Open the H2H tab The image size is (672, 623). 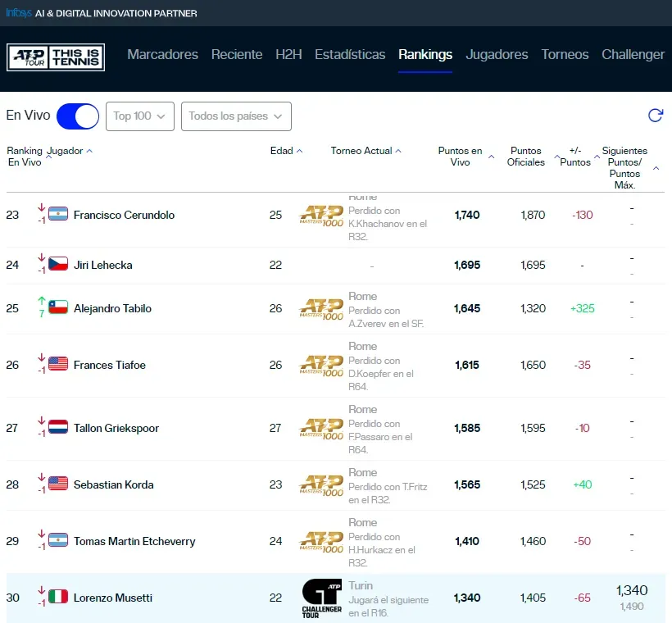coord(288,54)
